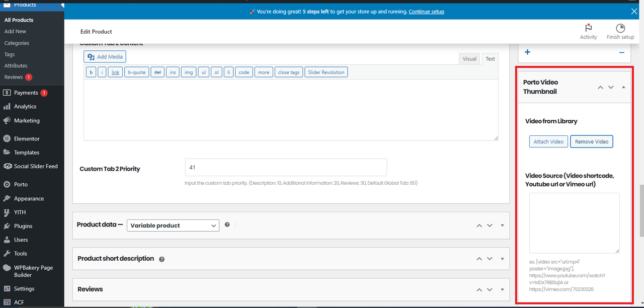Screen dimensions: 644x308
Task: Open the Templates menu
Action: pos(27,152)
